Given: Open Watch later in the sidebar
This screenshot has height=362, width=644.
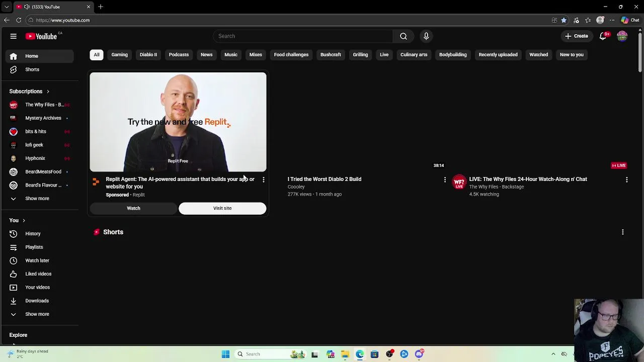Looking at the screenshot, I should click(39, 260).
